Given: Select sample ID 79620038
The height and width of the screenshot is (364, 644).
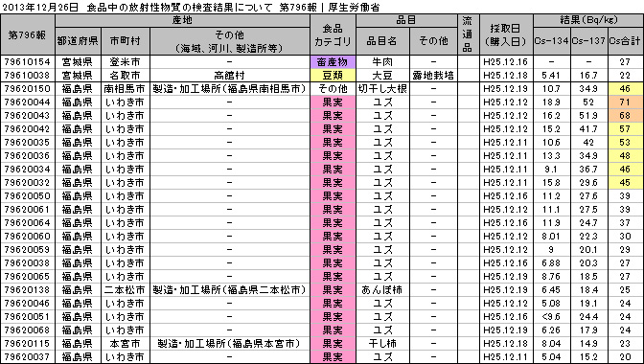Looking at the screenshot, I should point(27,263).
